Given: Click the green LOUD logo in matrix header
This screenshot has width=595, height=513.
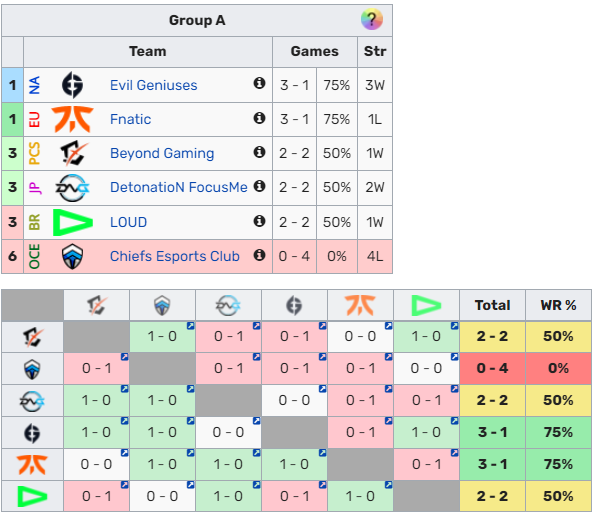Looking at the screenshot, I should pyautogui.click(x=426, y=305).
